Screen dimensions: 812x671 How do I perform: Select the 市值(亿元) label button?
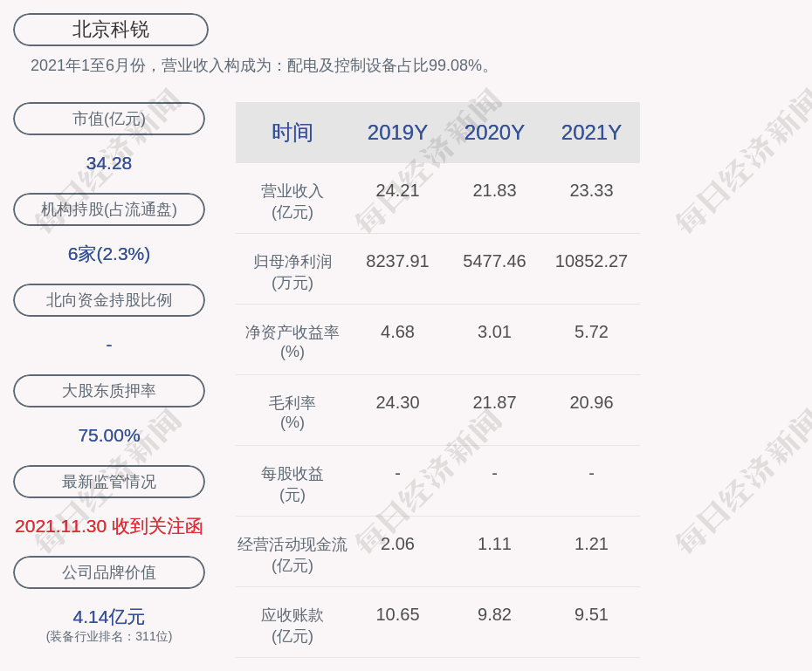click(109, 119)
